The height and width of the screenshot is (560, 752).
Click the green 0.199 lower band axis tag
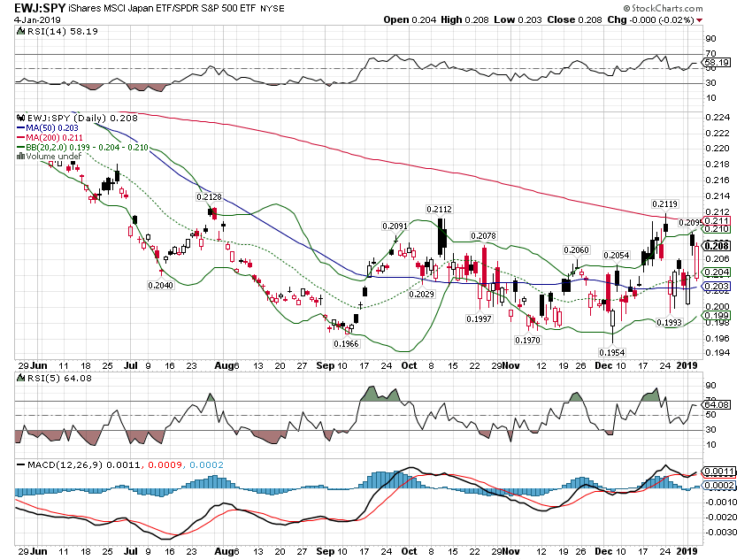click(x=717, y=316)
